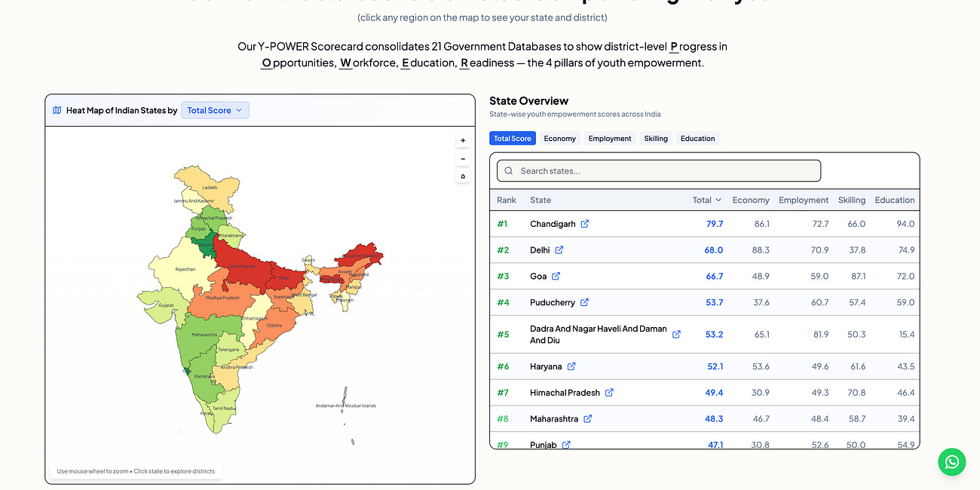980x490 pixels.
Task: Click the Chandigarh state name
Action: tap(553, 224)
